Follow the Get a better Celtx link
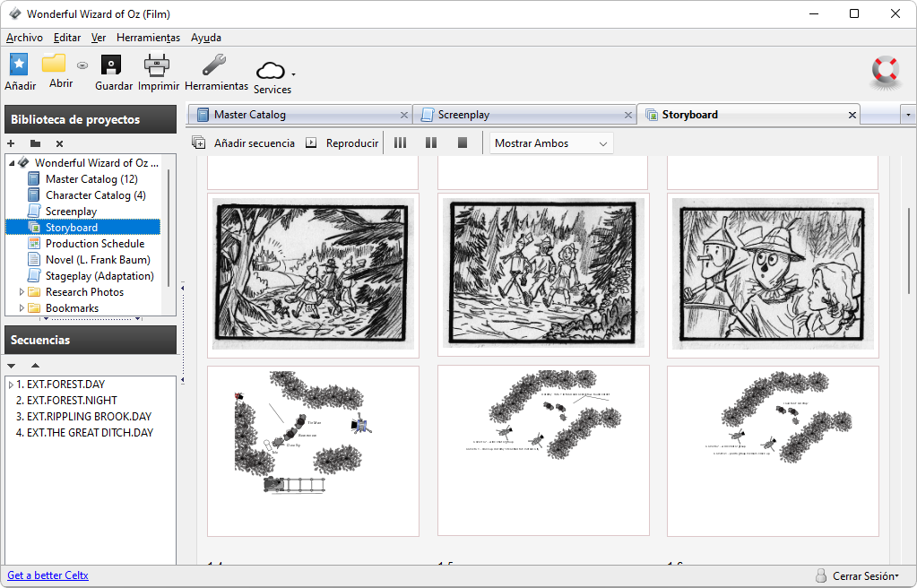Viewport: 917px width, 588px height. tap(48, 575)
